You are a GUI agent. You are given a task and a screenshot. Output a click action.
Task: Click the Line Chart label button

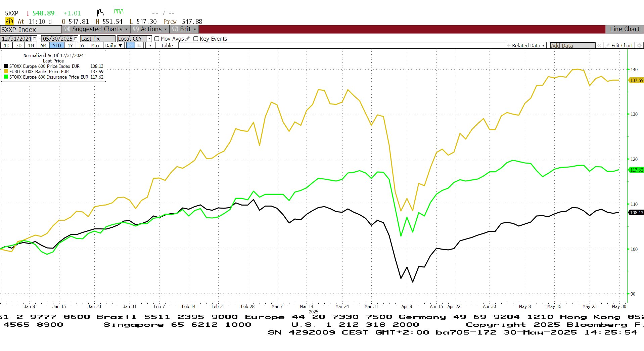point(625,29)
